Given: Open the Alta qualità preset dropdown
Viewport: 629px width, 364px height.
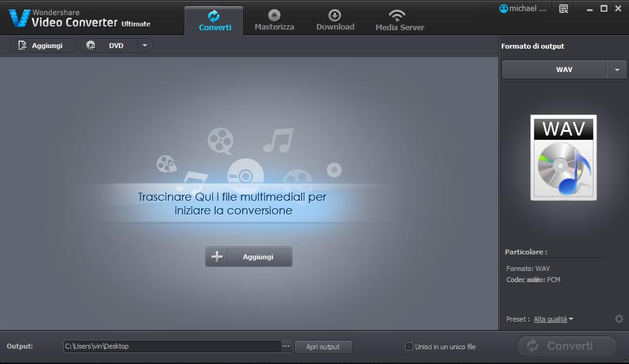Looking at the screenshot, I should pos(553,319).
